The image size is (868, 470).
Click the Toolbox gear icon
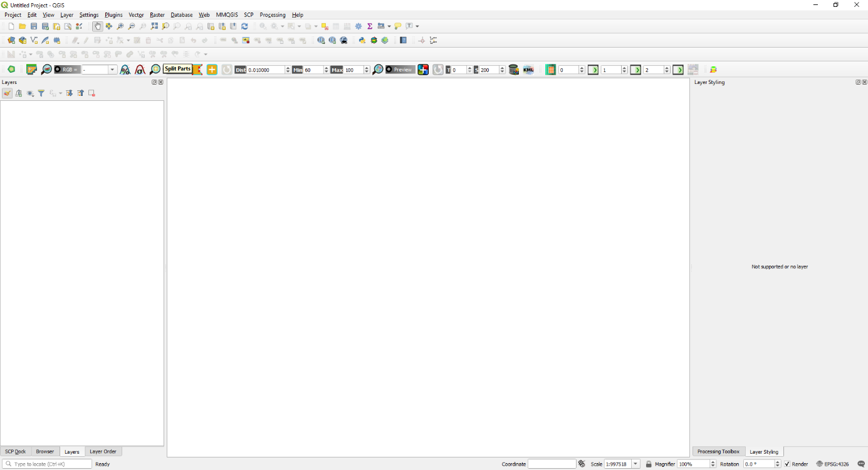coord(358,26)
